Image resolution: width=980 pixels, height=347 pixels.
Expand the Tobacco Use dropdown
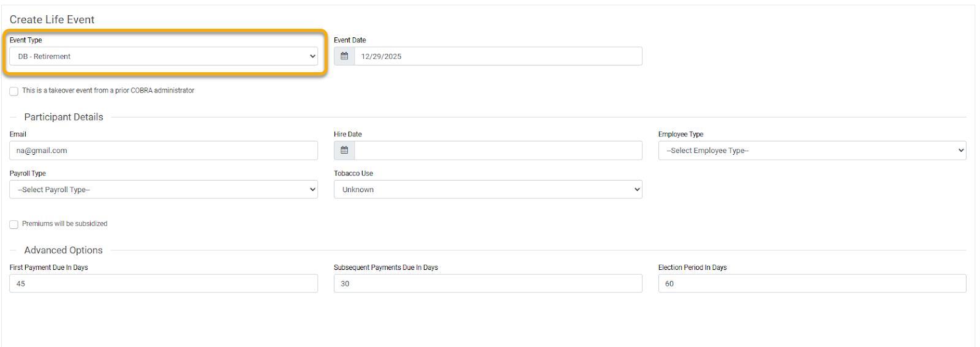488,190
